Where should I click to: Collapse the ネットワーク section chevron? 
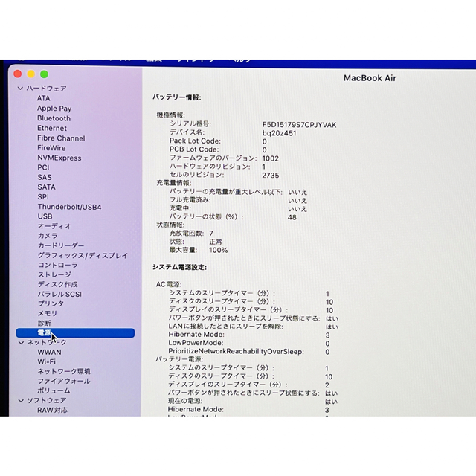pyautogui.click(x=21, y=342)
